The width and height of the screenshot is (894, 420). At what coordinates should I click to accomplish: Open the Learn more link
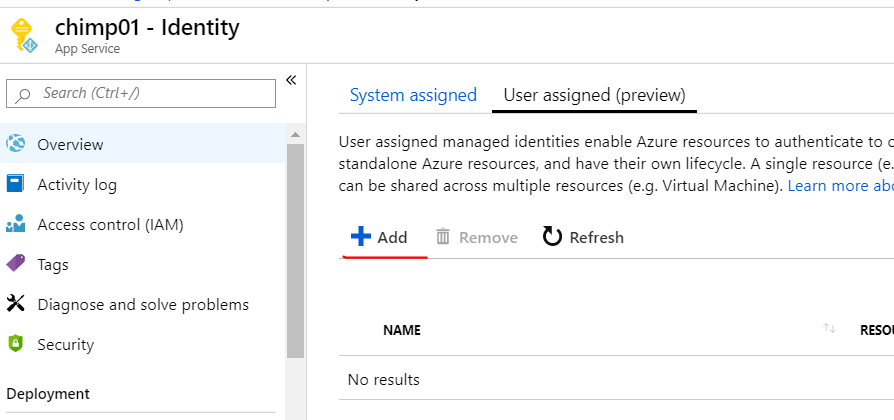click(840, 186)
